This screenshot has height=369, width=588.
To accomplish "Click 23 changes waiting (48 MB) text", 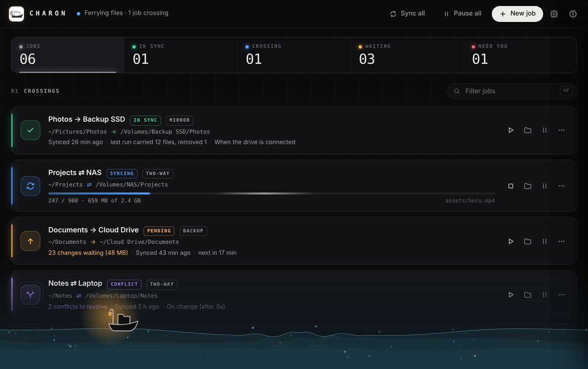I will pyautogui.click(x=88, y=253).
